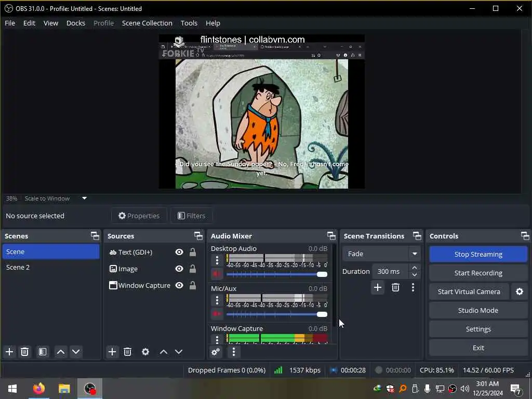Pop out the Audio Mixer dock
Viewport: 532px width, 399px height.
pos(331,236)
